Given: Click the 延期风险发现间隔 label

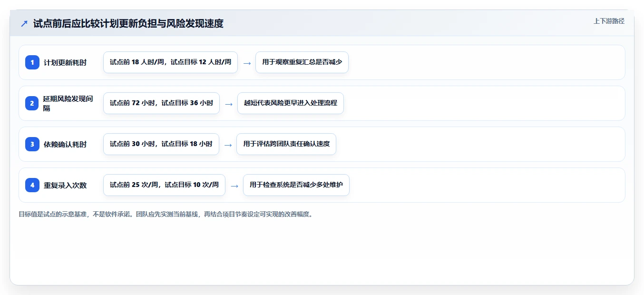Looking at the screenshot, I should [68, 103].
